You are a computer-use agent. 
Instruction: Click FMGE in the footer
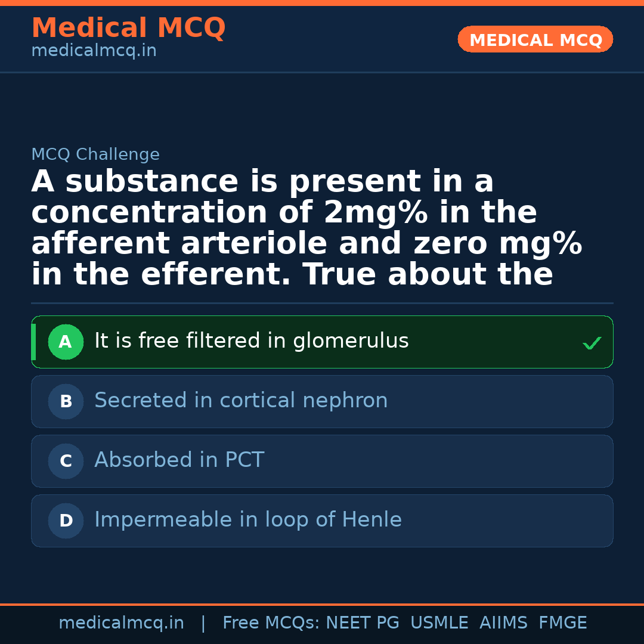pos(562,623)
